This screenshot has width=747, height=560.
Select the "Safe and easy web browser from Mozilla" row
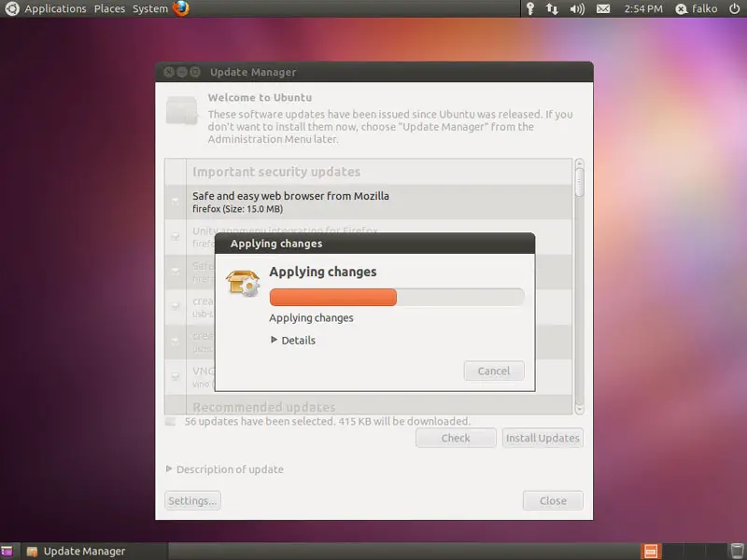coord(369,202)
